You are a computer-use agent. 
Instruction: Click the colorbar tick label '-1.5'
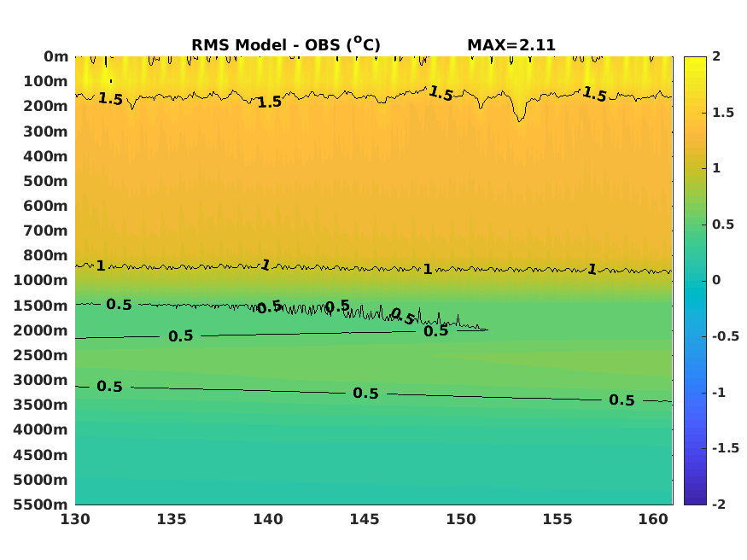(x=726, y=448)
